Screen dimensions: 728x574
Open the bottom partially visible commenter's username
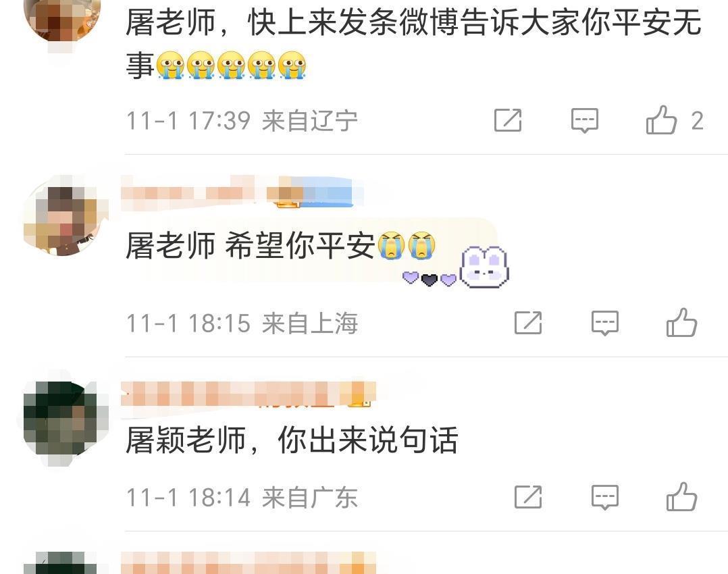pos(249,563)
